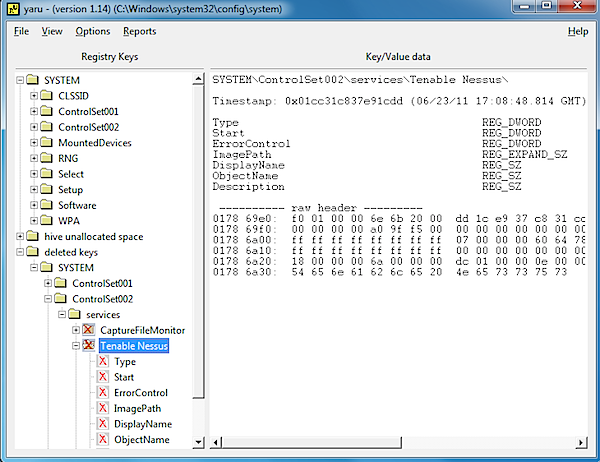The width and height of the screenshot is (600, 462).
Task: Open the Help menu
Action: coord(577,31)
